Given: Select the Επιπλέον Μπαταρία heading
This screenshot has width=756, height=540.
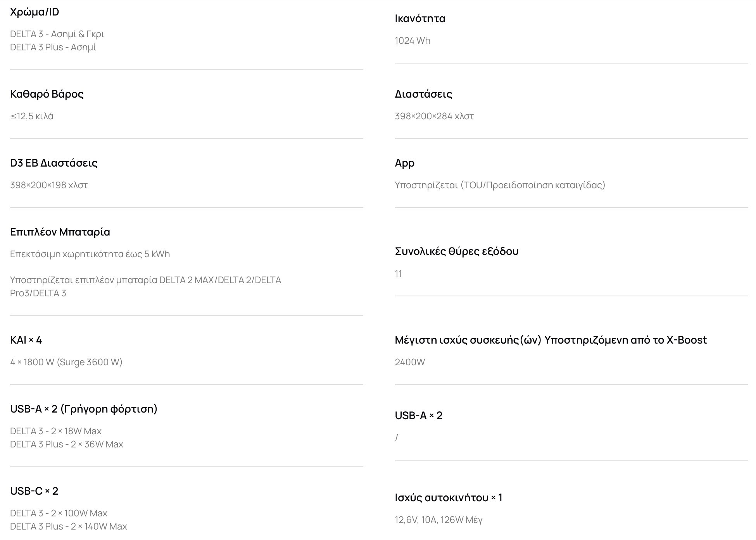Looking at the screenshot, I should (x=60, y=232).
